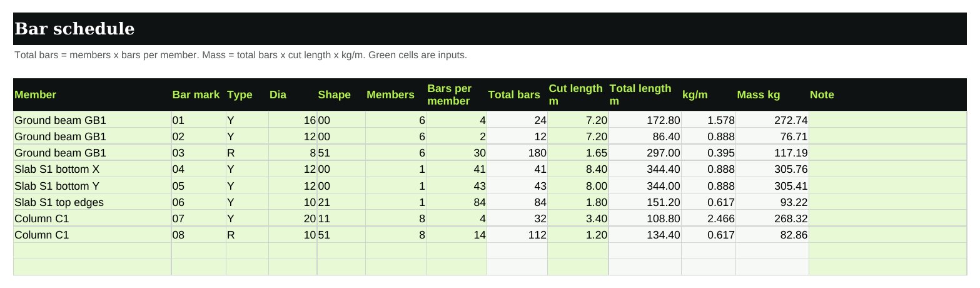980x288 pixels.
Task: Select cut length '3.40'
Action: [578, 218]
